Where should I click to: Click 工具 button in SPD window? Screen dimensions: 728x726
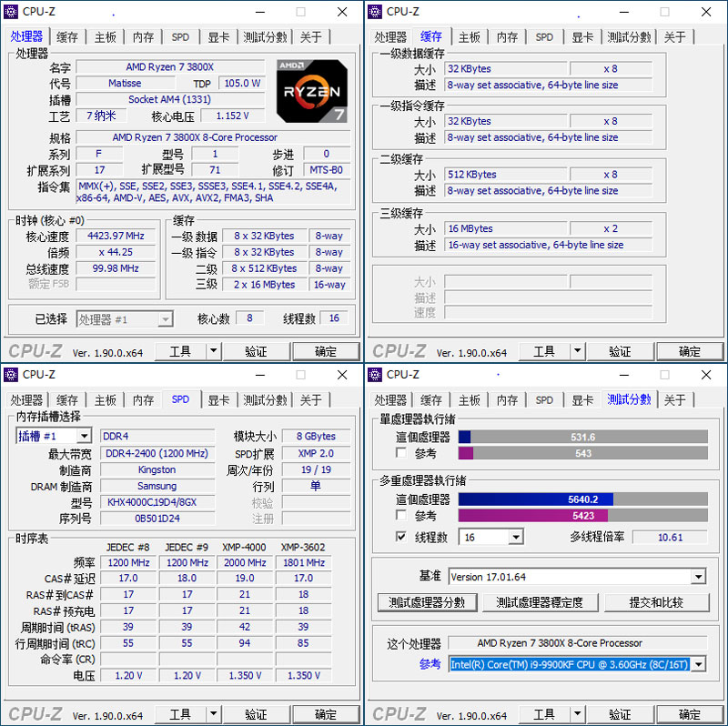pos(179,714)
